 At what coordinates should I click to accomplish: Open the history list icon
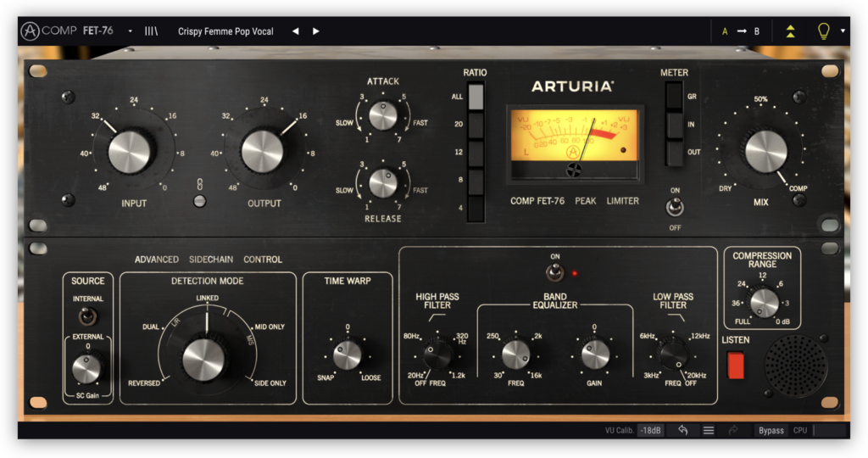[x=709, y=430]
